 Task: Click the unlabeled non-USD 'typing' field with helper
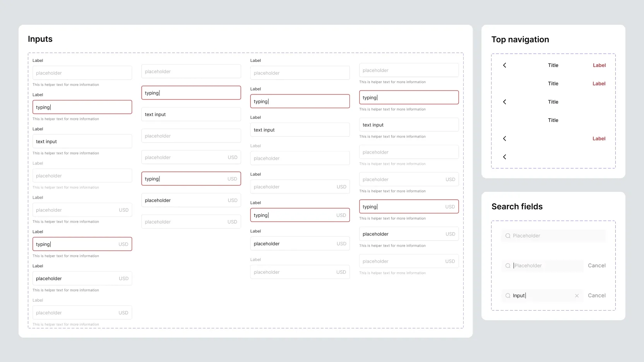pyautogui.click(x=409, y=97)
